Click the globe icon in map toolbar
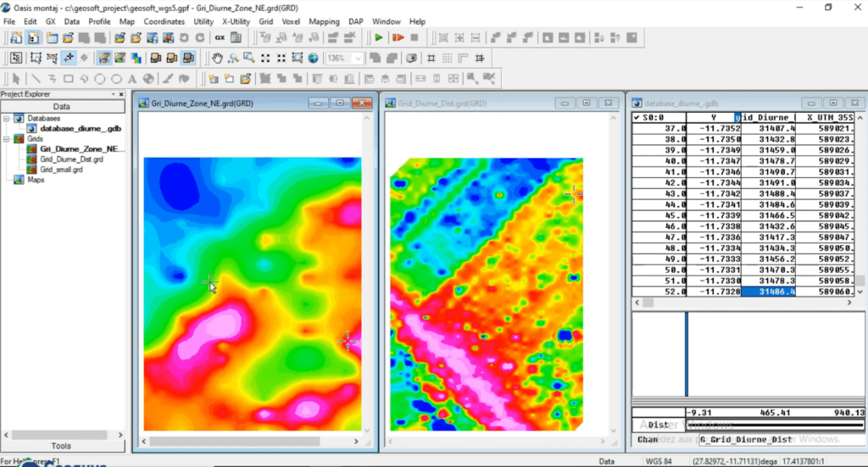Viewport: 868px width, 467px height. pyautogui.click(x=314, y=58)
